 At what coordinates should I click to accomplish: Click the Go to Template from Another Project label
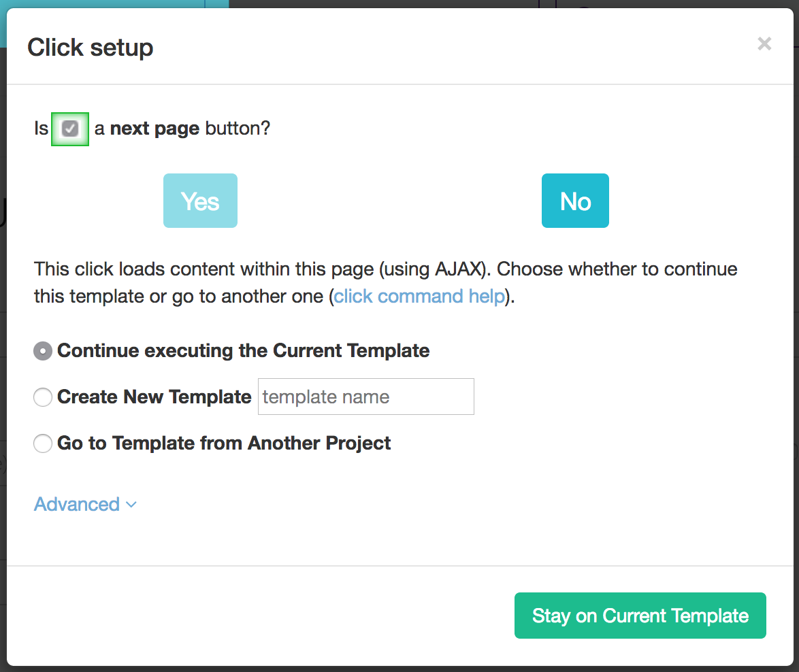(224, 443)
